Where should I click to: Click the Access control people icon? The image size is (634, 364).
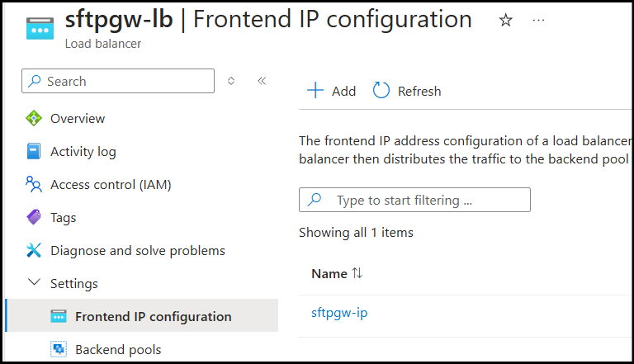[x=34, y=184]
